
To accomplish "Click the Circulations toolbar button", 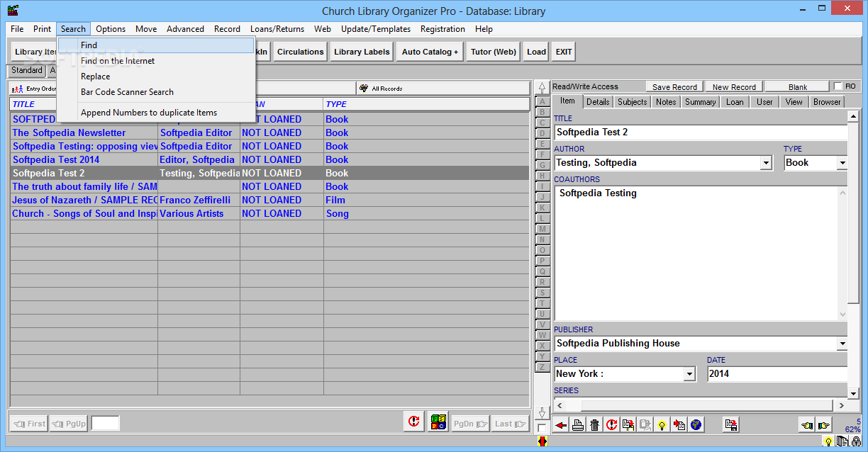I will click(301, 52).
